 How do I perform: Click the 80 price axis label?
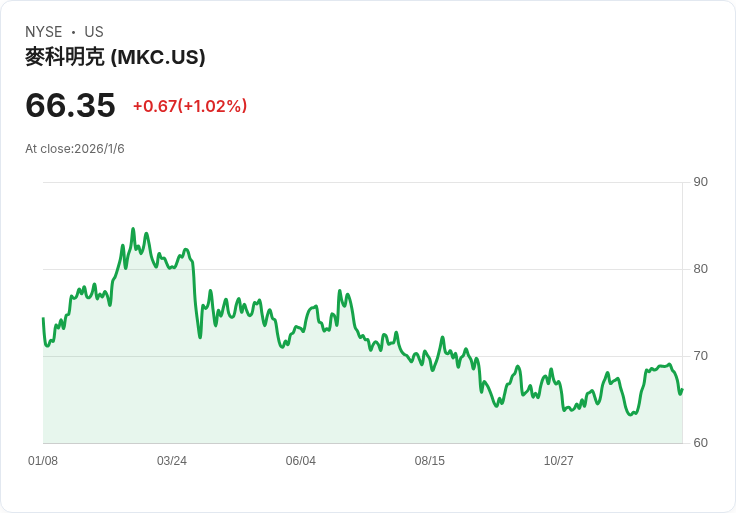click(x=701, y=269)
